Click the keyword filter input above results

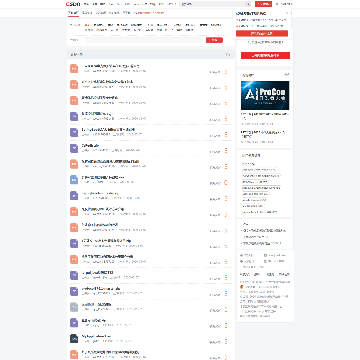(143, 40)
